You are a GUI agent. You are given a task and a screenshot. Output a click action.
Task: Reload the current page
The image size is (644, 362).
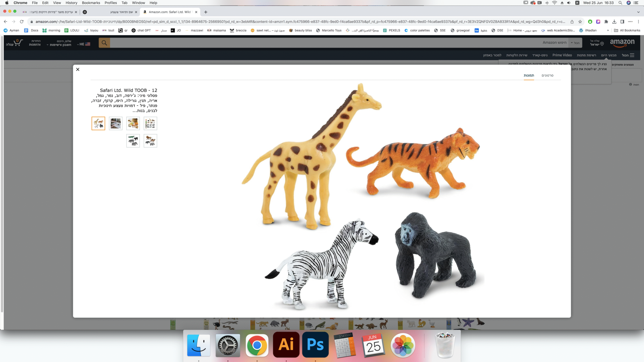(x=22, y=22)
